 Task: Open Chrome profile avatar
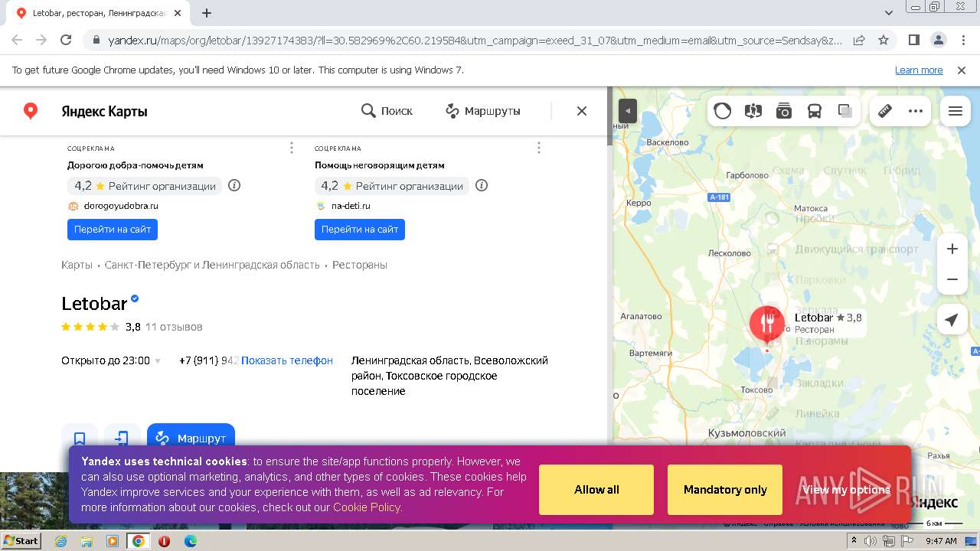pyautogui.click(x=938, y=40)
